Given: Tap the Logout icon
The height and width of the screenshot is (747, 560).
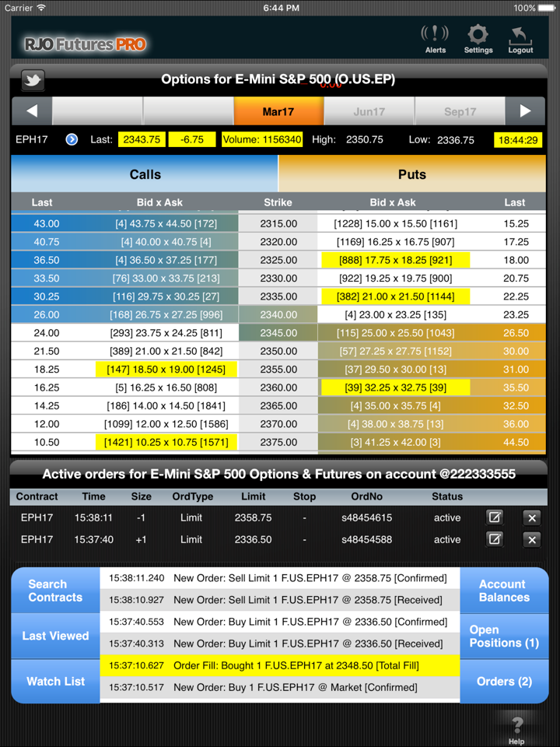Looking at the screenshot, I should [x=520, y=37].
